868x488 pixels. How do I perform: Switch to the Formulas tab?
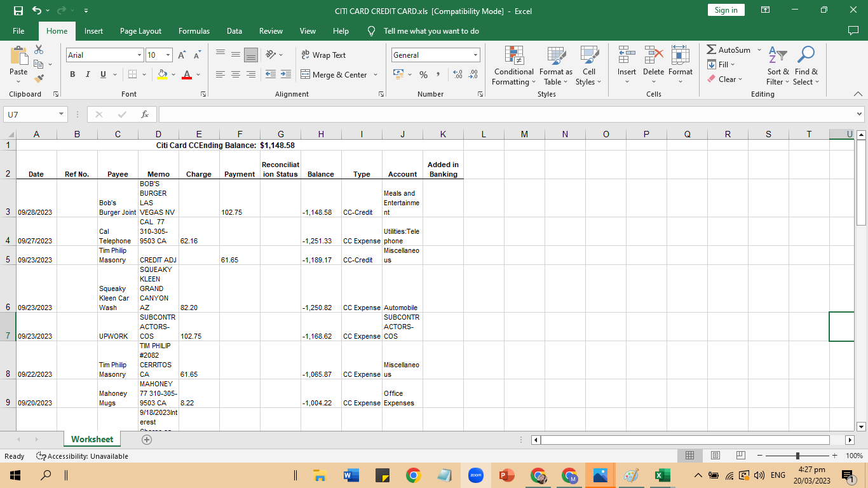[194, 30]
